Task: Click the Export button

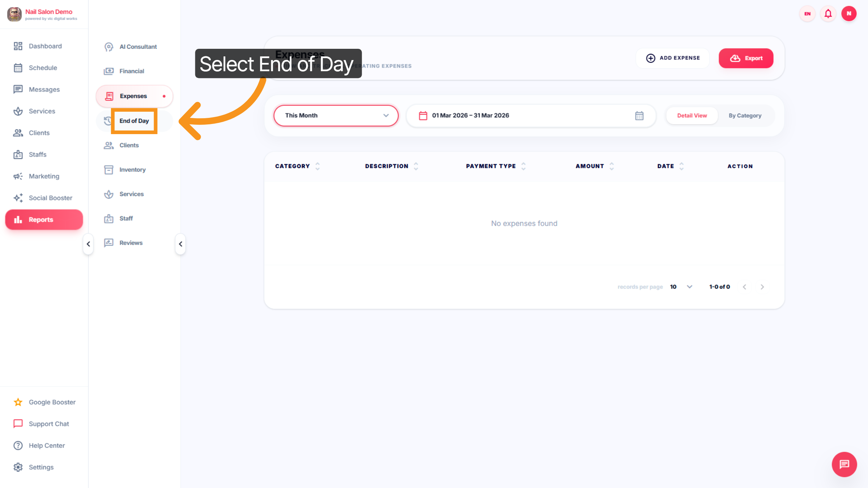Action: tap(746, 58)
